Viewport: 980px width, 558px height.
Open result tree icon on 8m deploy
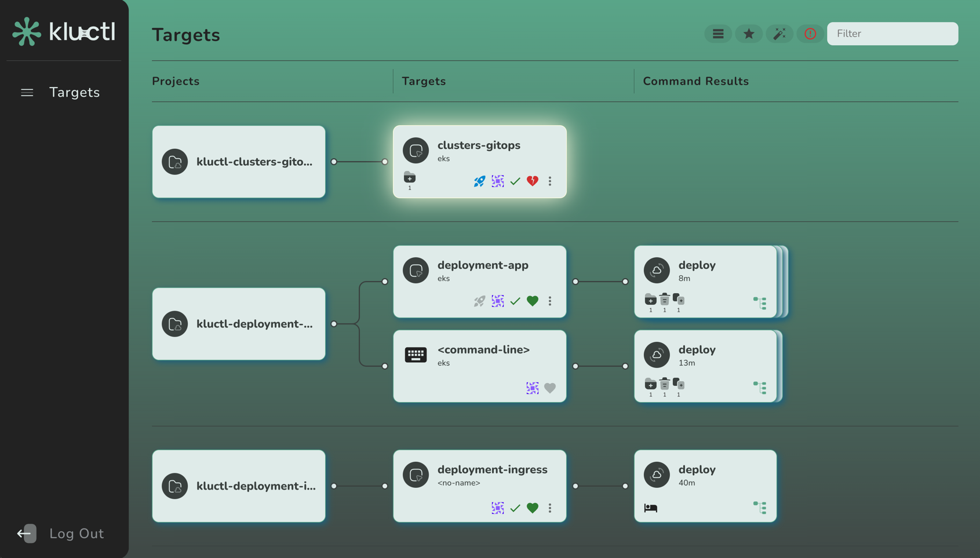pos(759,302)
